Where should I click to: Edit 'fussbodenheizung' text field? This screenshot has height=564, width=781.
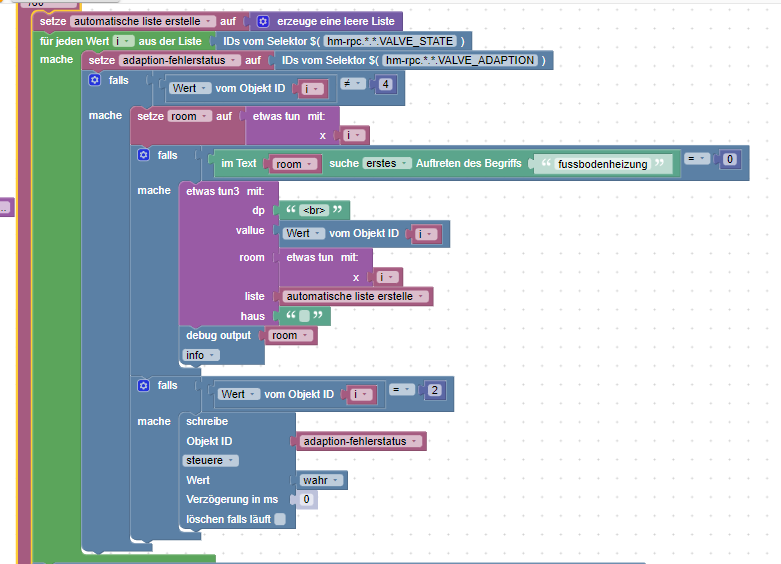point(602,164)
